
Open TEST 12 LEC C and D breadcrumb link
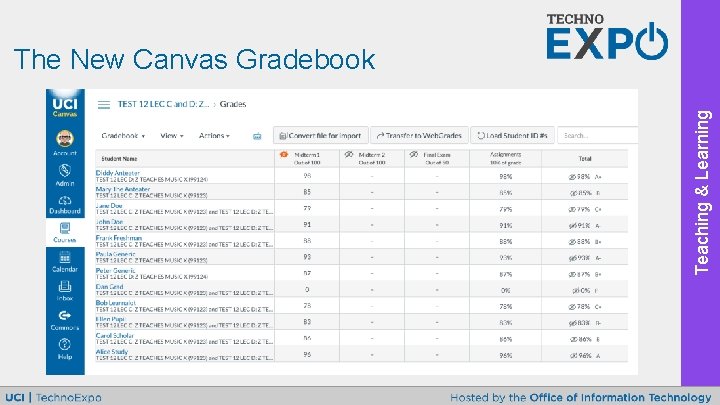[163, 104]
